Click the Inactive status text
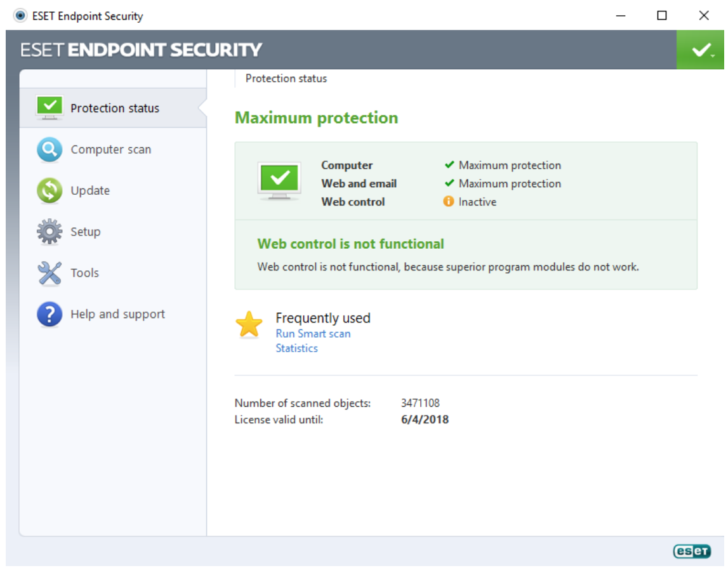 click(477, 202)
